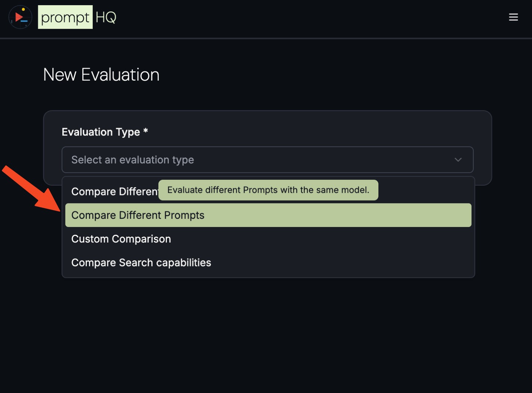
Task: Choose Custom Comparison from the list
Action: coord(121,239)
